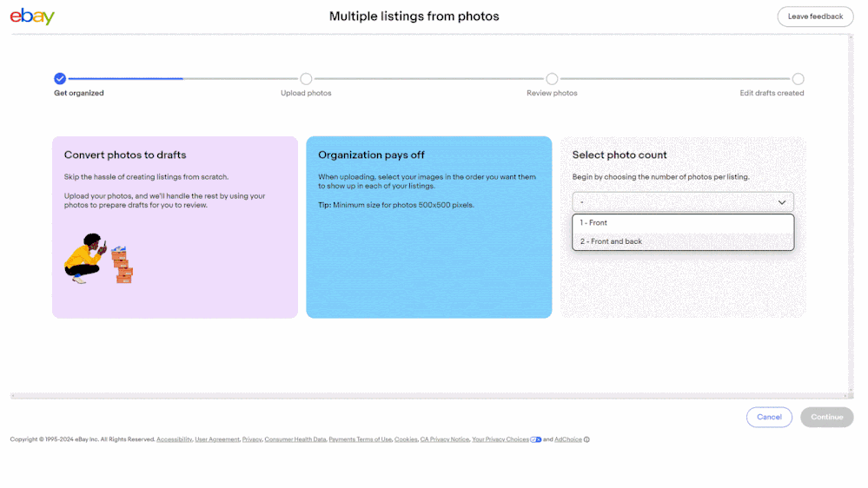Click the person photographing boxes illustration
Image resolution: width=868 pixels, height=488 pixels.
click(x=98, y=258)
